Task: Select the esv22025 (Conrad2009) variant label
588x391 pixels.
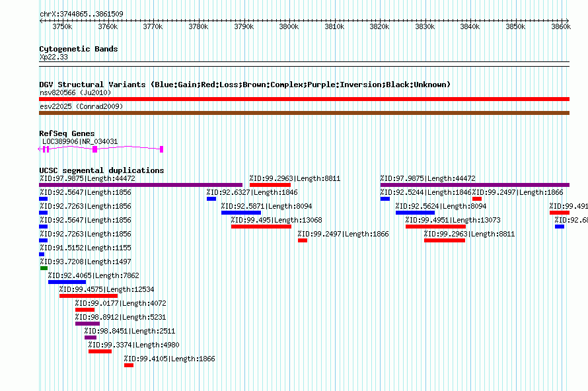Action: tap(81, 106)
